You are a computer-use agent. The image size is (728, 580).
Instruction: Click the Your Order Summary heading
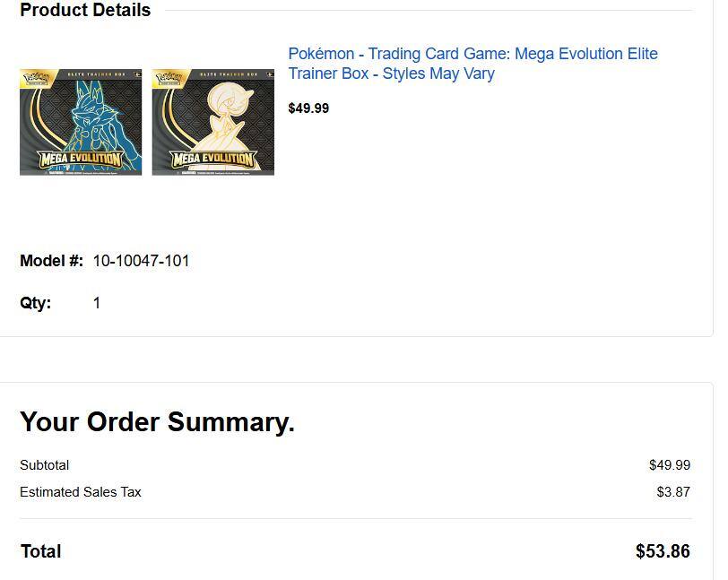(157, 421)
